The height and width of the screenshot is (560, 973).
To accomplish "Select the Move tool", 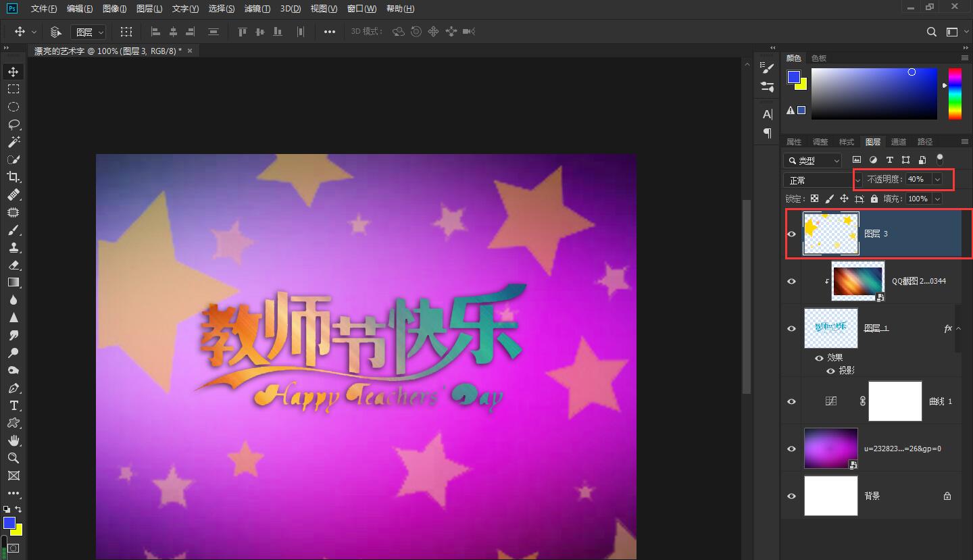I will tap(14, 71).
